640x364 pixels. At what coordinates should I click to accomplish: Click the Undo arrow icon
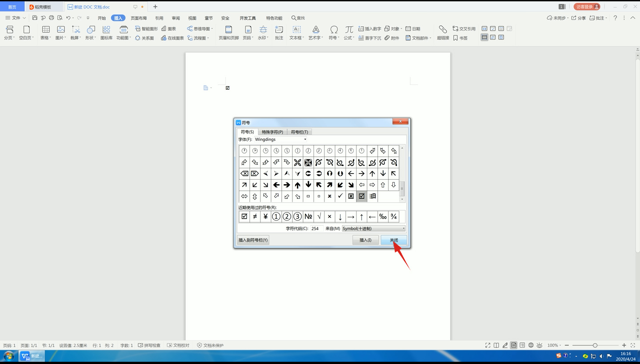[x=68, y=18]
